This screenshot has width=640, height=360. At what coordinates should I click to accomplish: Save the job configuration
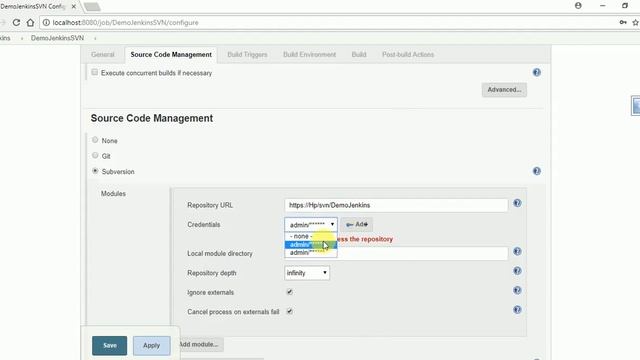click(x=109, y=345)
